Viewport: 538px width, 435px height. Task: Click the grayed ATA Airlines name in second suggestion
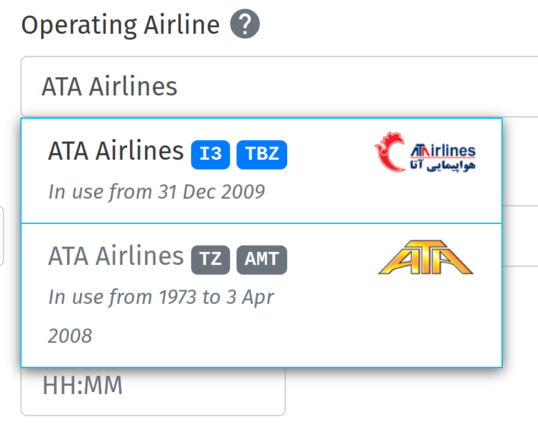(116, 256)
